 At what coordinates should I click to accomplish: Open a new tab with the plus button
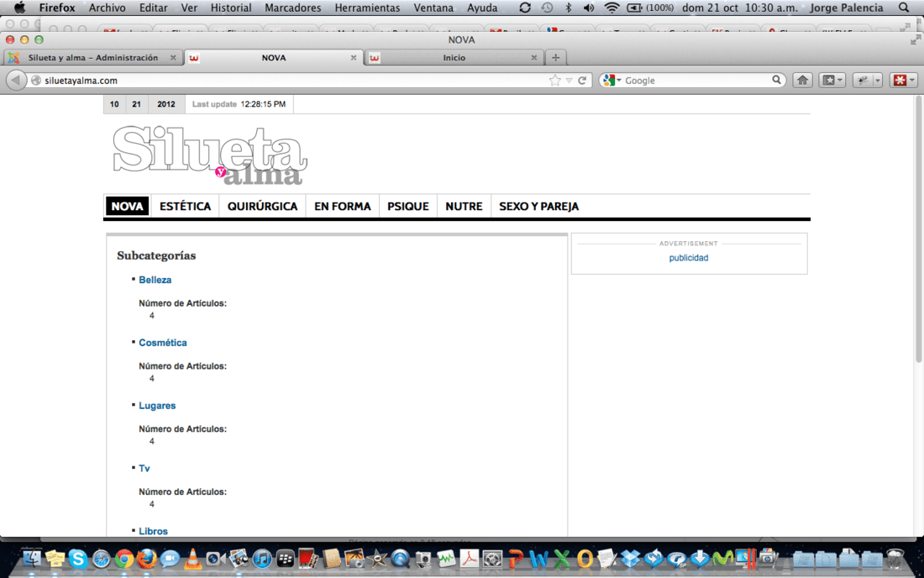(555, 58)
